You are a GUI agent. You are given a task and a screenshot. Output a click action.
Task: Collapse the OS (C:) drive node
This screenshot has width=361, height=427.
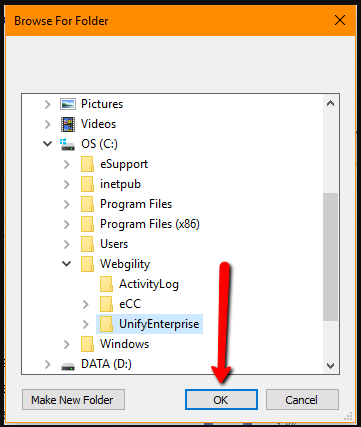[48, 144]
